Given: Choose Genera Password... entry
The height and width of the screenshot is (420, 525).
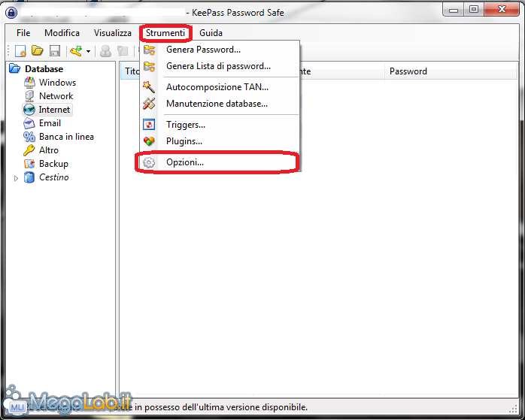Looking at the screenshot, I should tap(220, 50).
